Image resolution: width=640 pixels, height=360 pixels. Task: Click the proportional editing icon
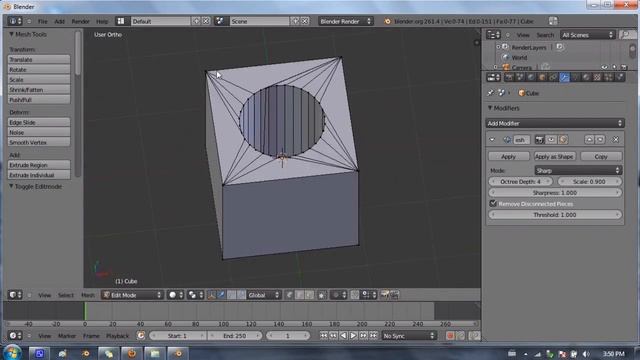point(339,295)
